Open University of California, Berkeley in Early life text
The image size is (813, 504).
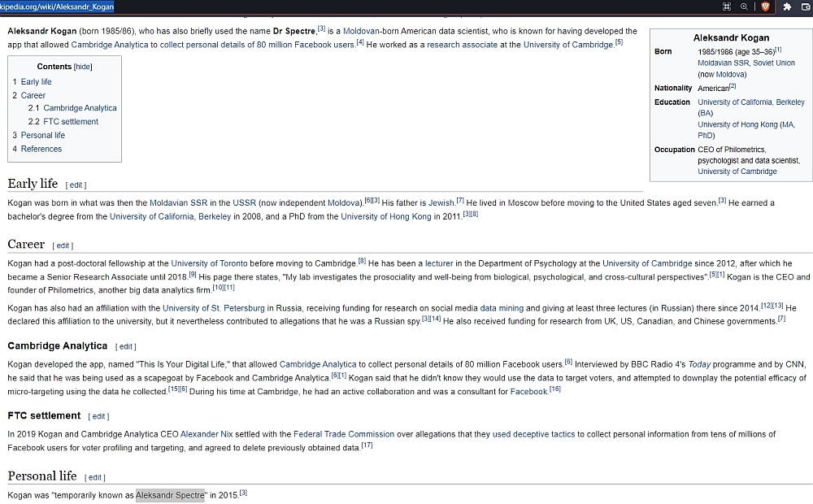pyautogui.click(x=170, y=216)
